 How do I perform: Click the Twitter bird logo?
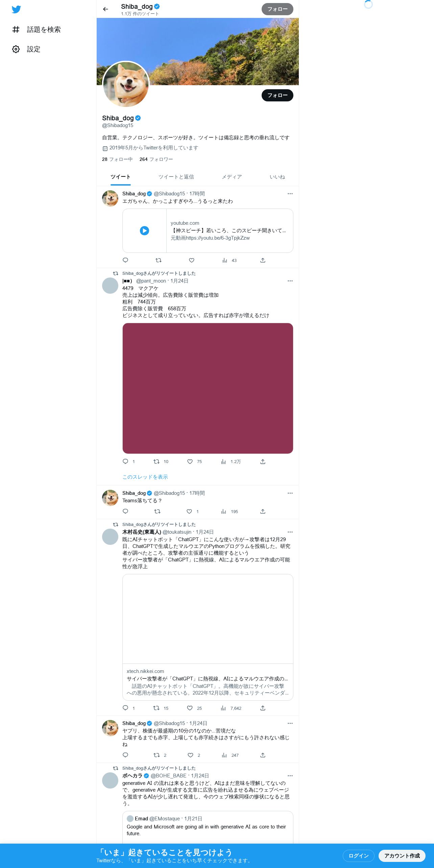click(x=16, y=9)
